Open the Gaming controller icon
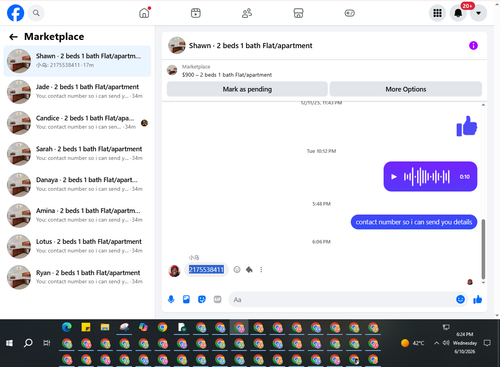The width and height of the screenshot is (500, 367). coord(350,13)
